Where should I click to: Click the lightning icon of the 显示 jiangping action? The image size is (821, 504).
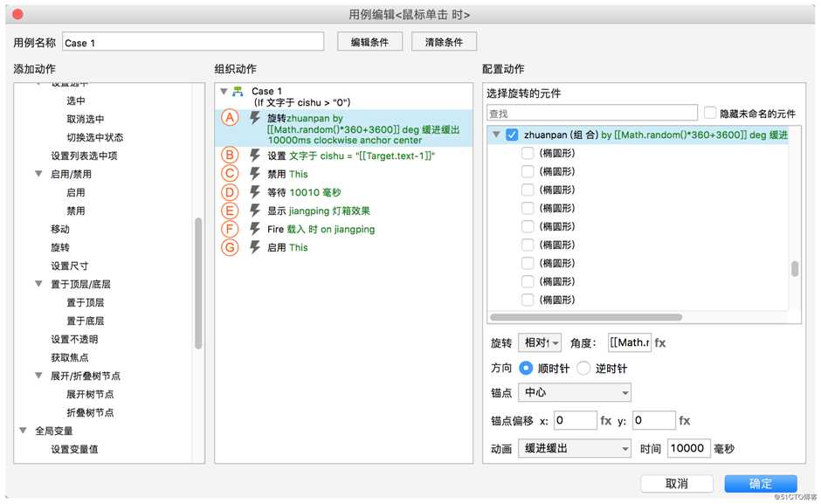(255, 211)
